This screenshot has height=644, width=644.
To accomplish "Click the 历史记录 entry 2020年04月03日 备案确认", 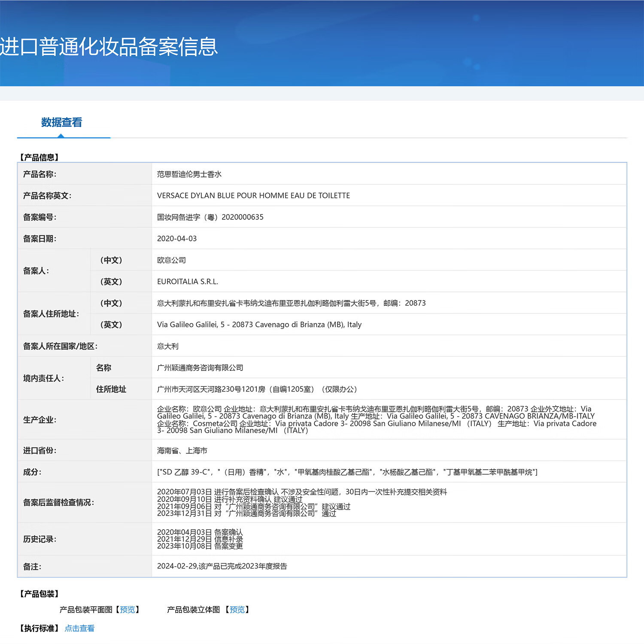I will click(x=200, y=532).
